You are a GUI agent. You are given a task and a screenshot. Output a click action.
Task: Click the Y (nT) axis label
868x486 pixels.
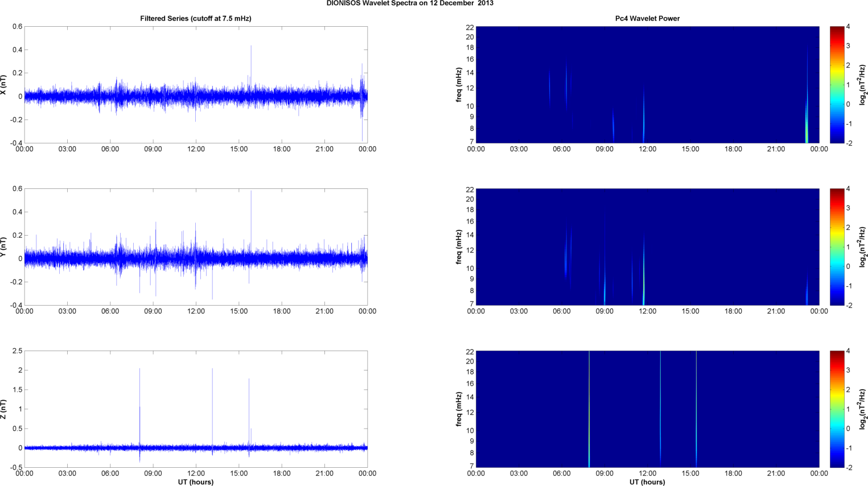click(4, 247)
